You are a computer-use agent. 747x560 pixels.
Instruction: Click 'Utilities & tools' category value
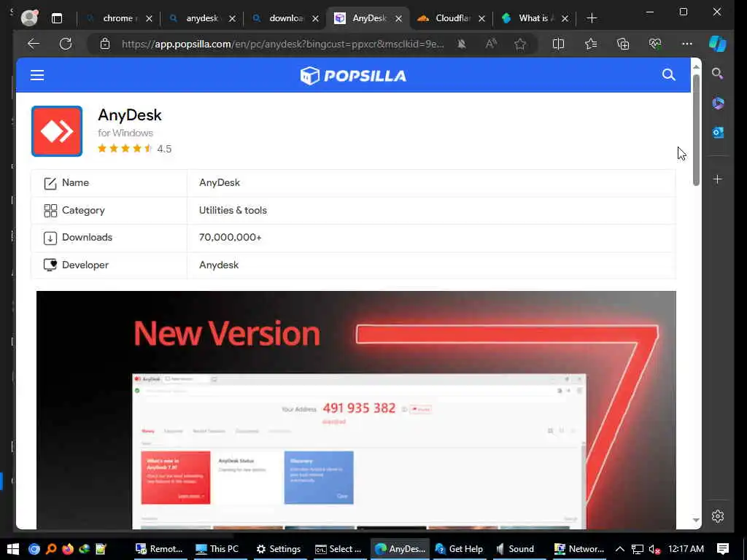[233, 210]
